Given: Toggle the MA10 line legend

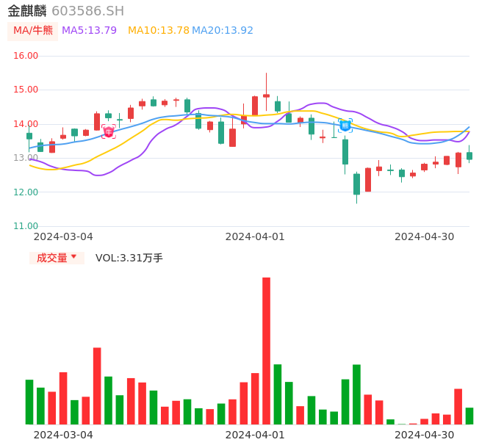Looking at the screenshot, I should (x=158, y=31).
